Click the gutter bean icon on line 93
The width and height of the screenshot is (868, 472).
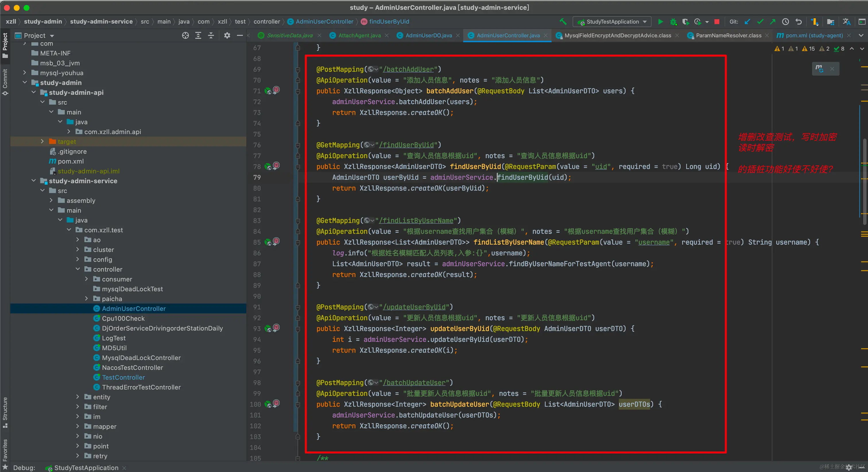click(x=268, y=328)
